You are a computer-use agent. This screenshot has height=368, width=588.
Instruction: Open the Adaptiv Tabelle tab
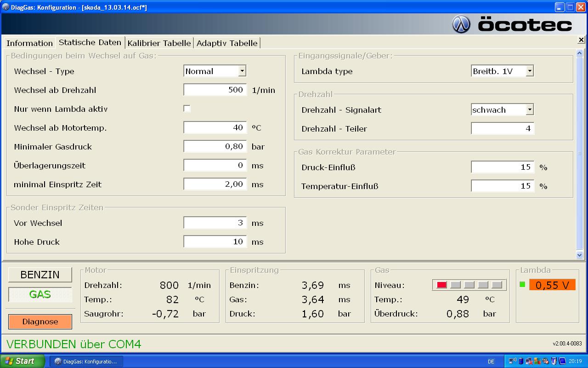tap(227, 43)
